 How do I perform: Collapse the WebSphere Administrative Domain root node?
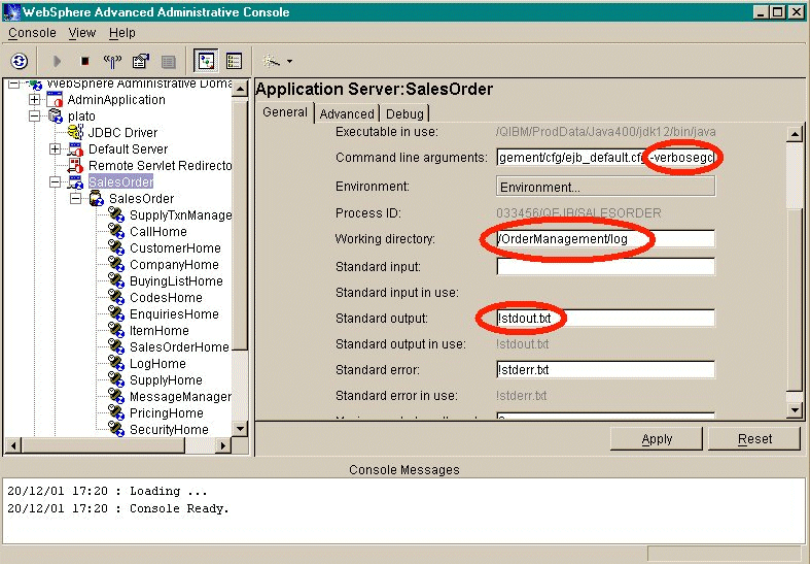point(14,83)
